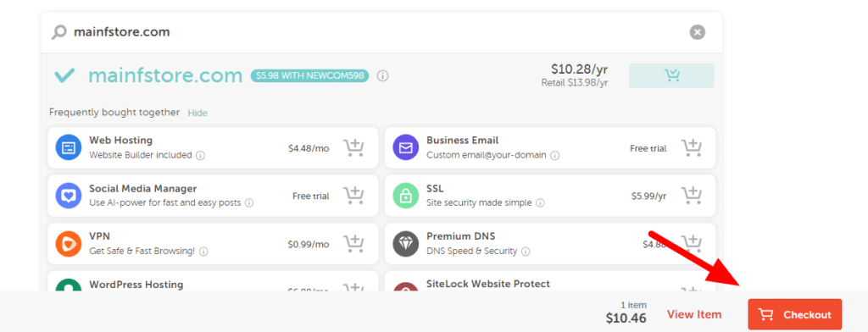Click the Social Media Manager heart icon

tap(70, 196)
